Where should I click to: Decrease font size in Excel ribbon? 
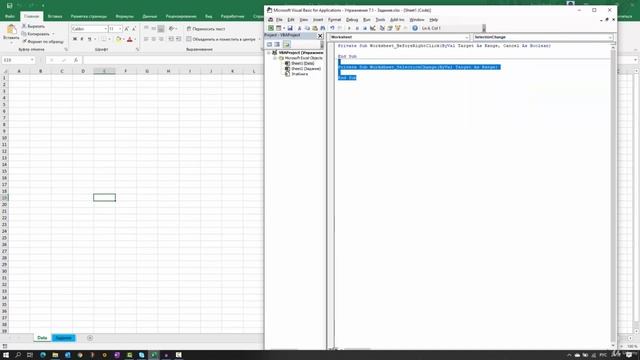pyautogui.click(x=134, y=29)
